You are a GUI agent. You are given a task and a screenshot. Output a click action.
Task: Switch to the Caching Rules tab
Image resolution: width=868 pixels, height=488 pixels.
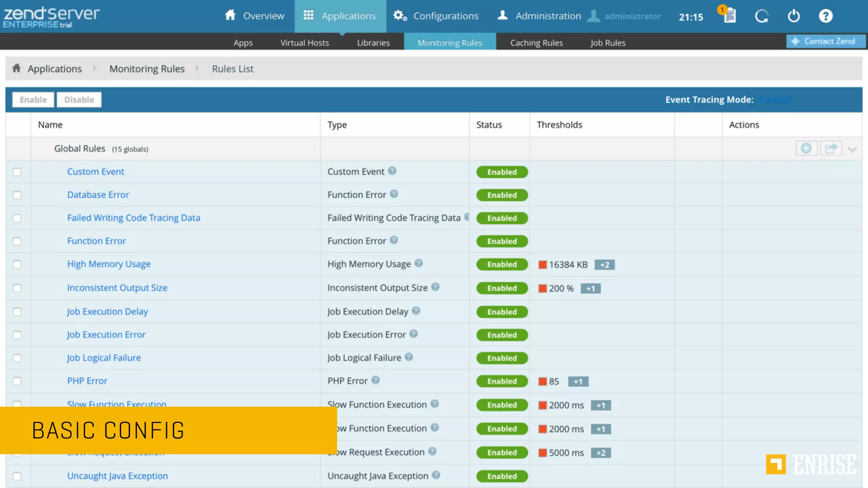tap(536, 42)
